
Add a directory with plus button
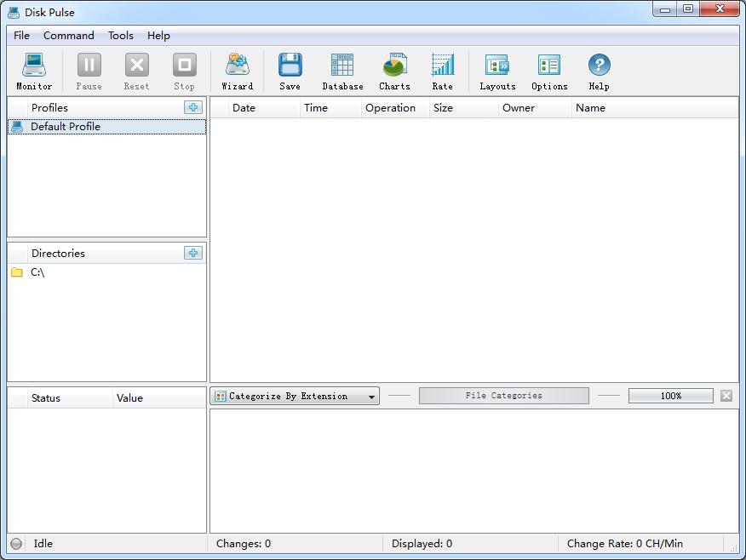click(193, 253)
